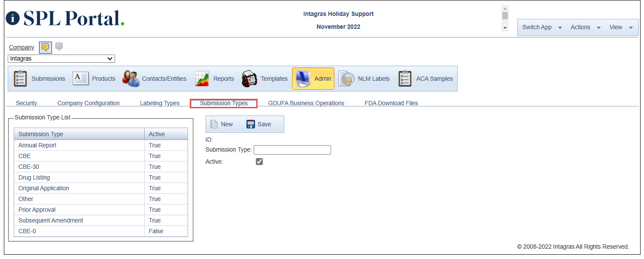Viewport: 644px width, 259px height.
Task: Expand the Actions menu
Action: (x=586, y=27)
